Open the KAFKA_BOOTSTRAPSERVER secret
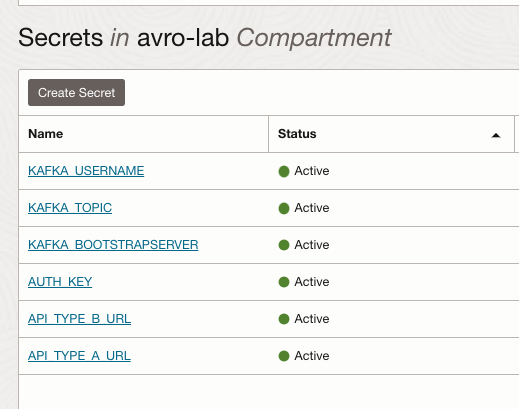Screen dimensions: 519x409 (113, 245)
